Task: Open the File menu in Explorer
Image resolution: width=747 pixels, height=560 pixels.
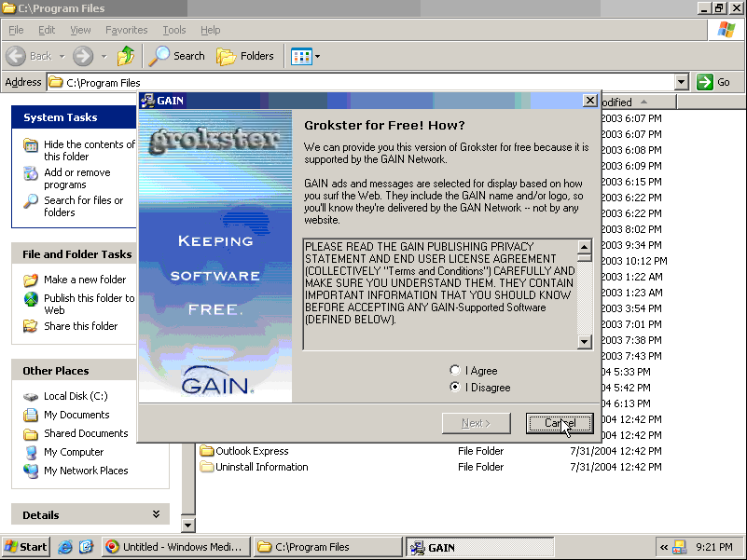Action: click(x=16, y=30)
